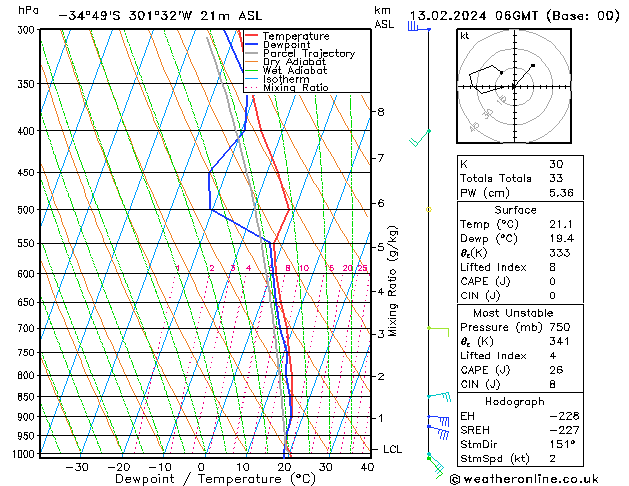Image resolution: width=629 pixels, height=486 pixels.
Task: Open the weatheronline.co.uk link
Action: coord(538,478)
